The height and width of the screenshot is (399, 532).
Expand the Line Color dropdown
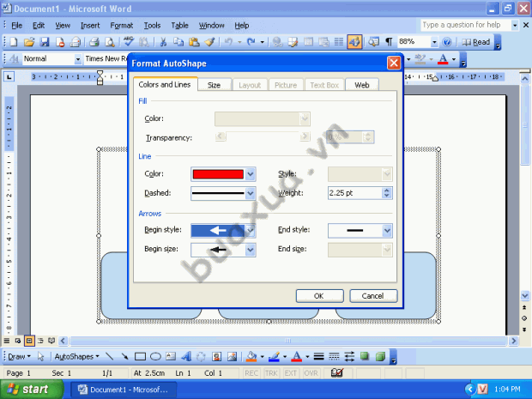click(x=250, y=174)
